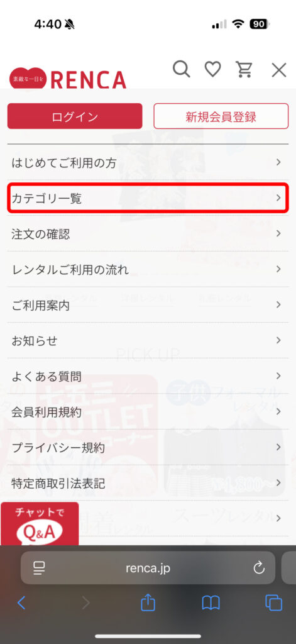Tap the ログイン button
This screenshot has width=296, height=644.
coord(75,116)
